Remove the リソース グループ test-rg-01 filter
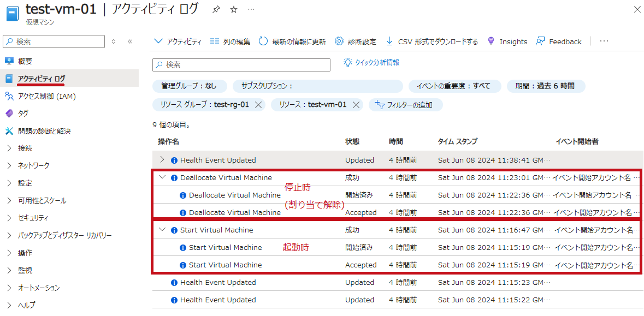644x316 pixels. [x=258, y=105]
